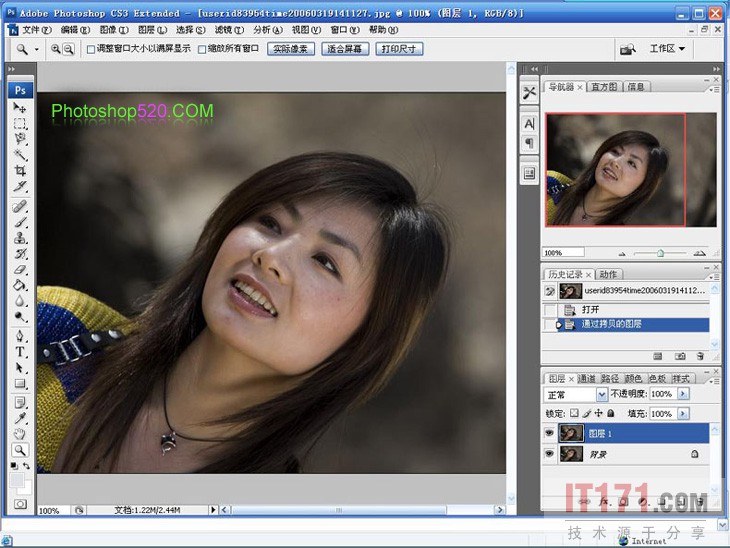This screenshot has height=548, width=730.
Task: Click the trash icon in History panel
Action: (701, 355)
